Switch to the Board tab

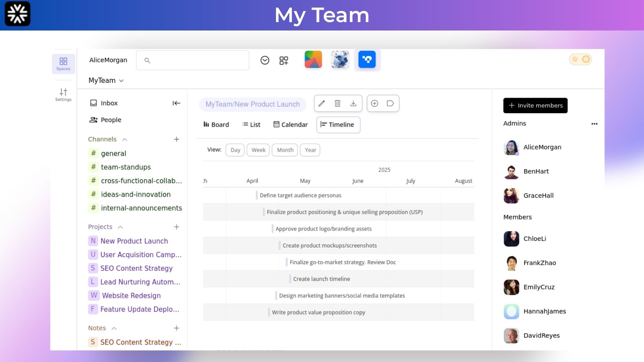[216, 125]
